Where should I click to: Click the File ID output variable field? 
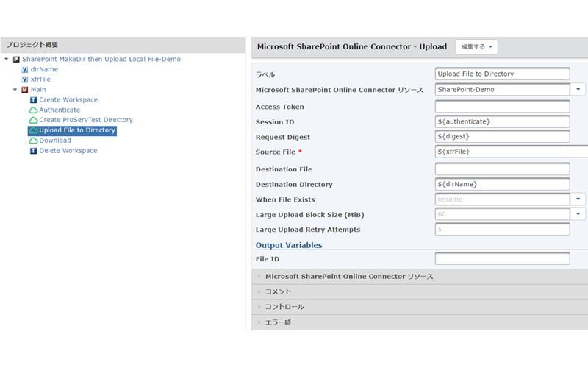(x=502, y=258)
